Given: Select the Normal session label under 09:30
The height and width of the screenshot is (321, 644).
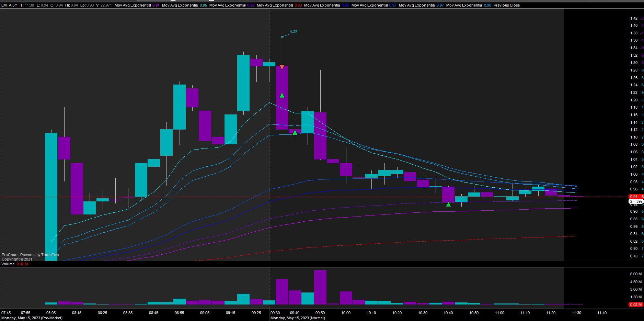Looking at the screenshot, I should [x=298, y=318].
